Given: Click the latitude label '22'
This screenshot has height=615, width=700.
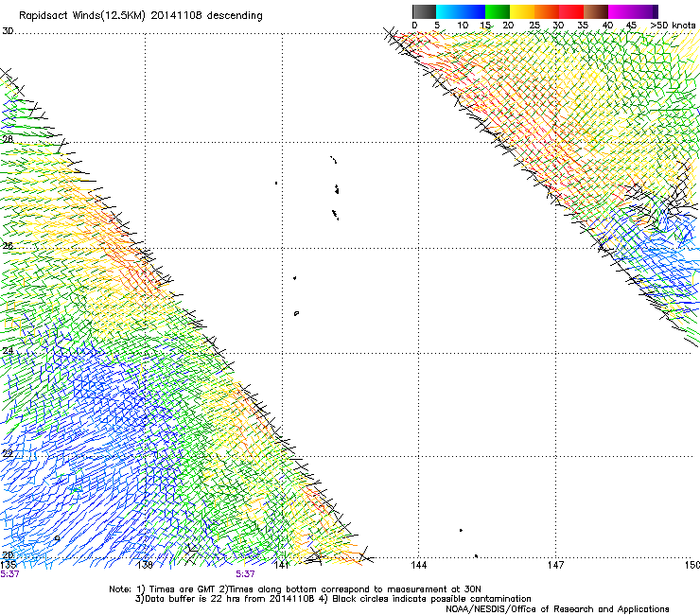Looking at the screenshot, I should (x=8, y=454).
